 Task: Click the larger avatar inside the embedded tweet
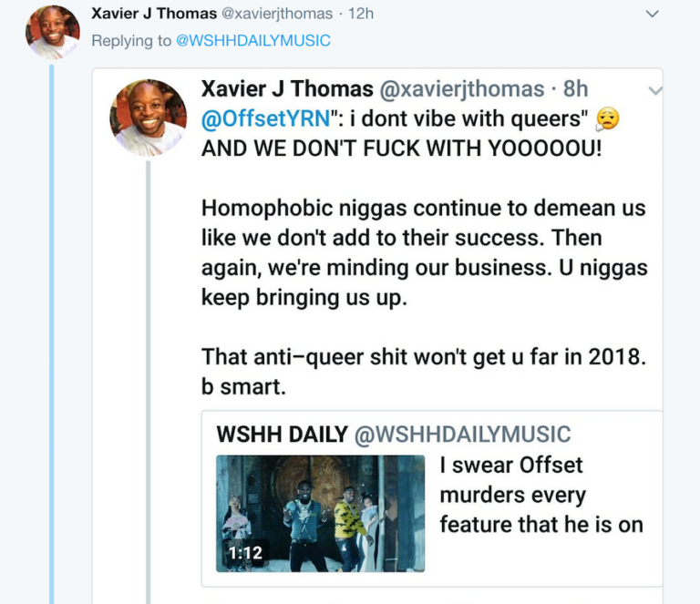149,118
